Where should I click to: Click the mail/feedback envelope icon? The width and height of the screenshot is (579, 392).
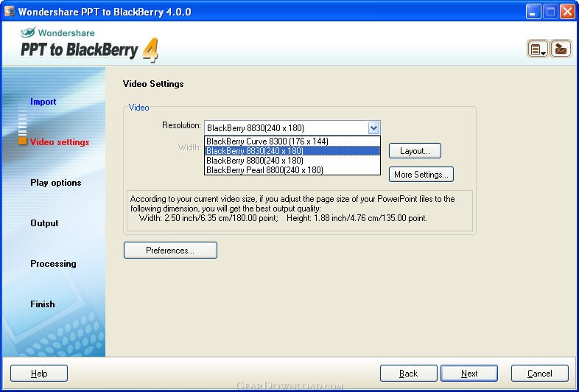pyautogui.click(x=561, y=49)
